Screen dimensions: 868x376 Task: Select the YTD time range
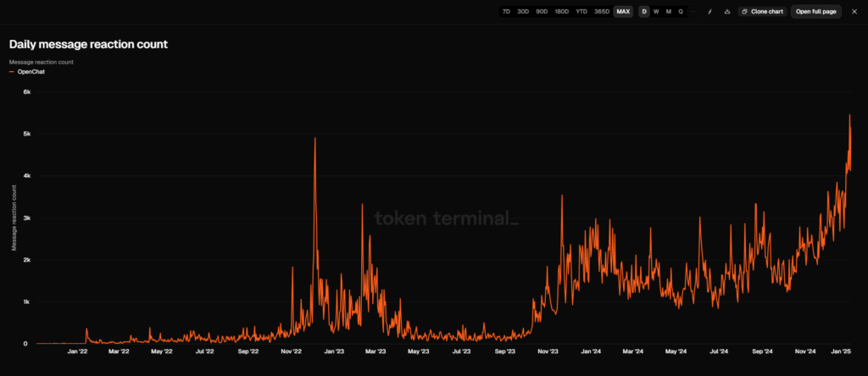click(x=581, y=12)
